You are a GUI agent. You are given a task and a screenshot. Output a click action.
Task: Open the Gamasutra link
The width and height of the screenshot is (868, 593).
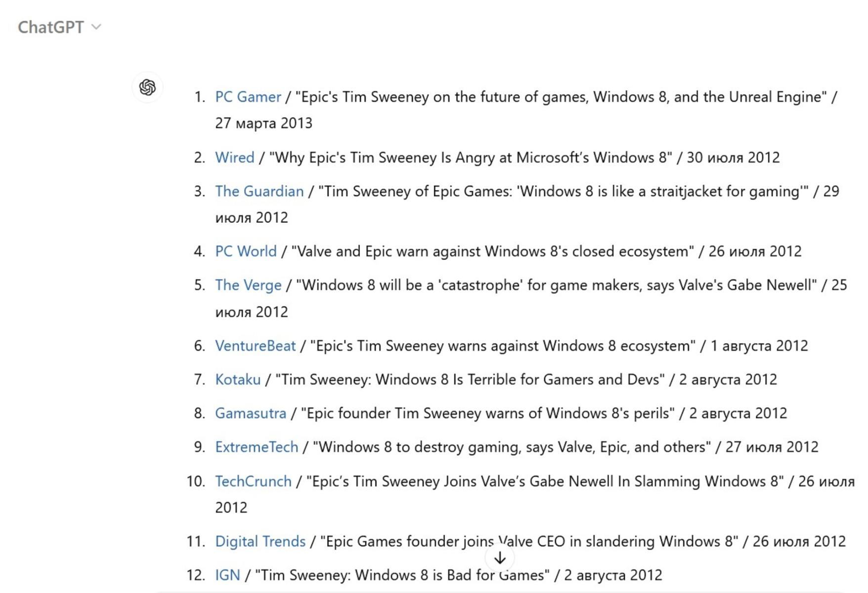[250, 413]
